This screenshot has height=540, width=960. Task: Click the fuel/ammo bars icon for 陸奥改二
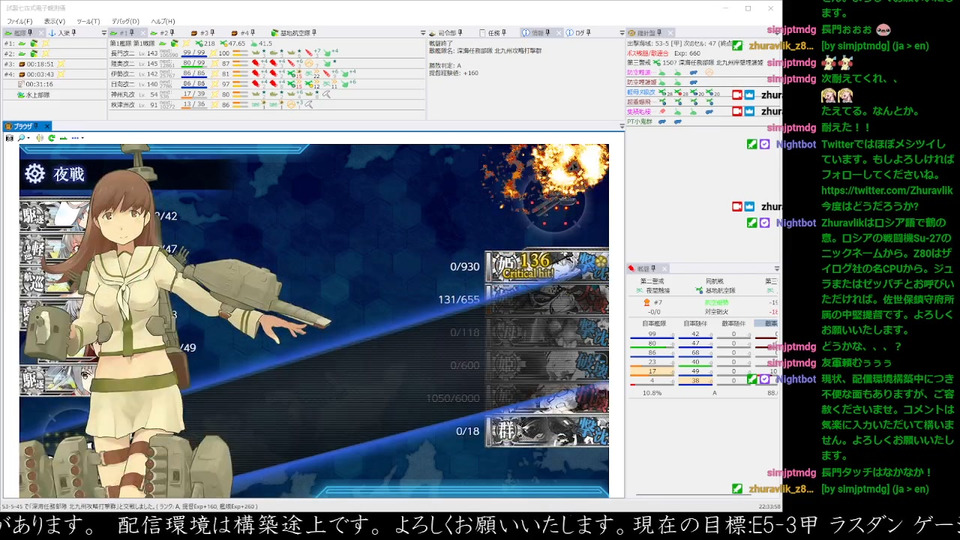pyautogui.click(x=240, y=64)
